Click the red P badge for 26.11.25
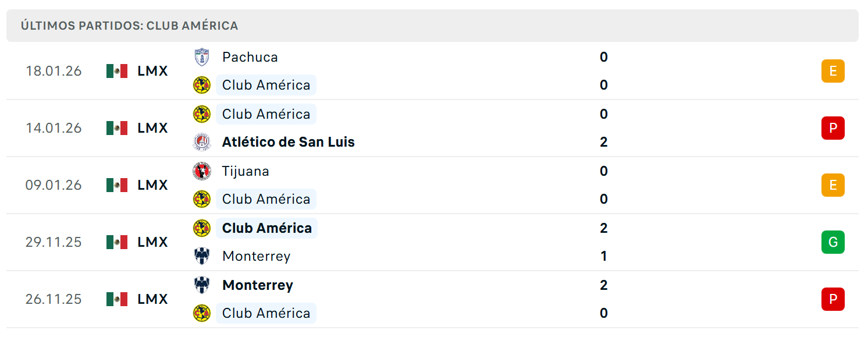868x337 pixels. tap(833, 299)
